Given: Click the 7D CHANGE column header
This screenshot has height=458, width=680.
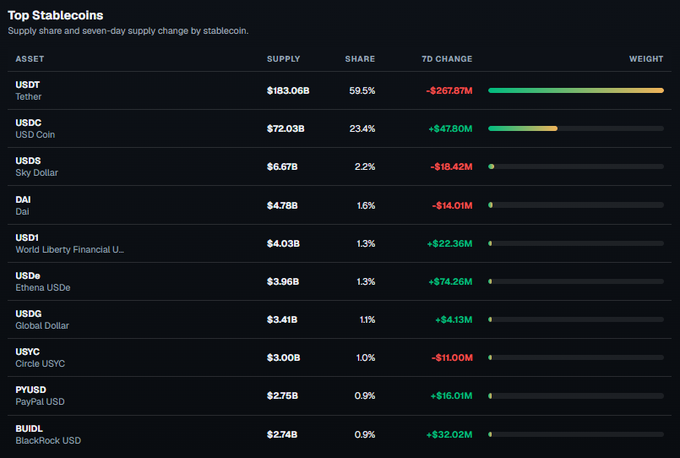Looking at the screenshot, I should tap(447, 59).
